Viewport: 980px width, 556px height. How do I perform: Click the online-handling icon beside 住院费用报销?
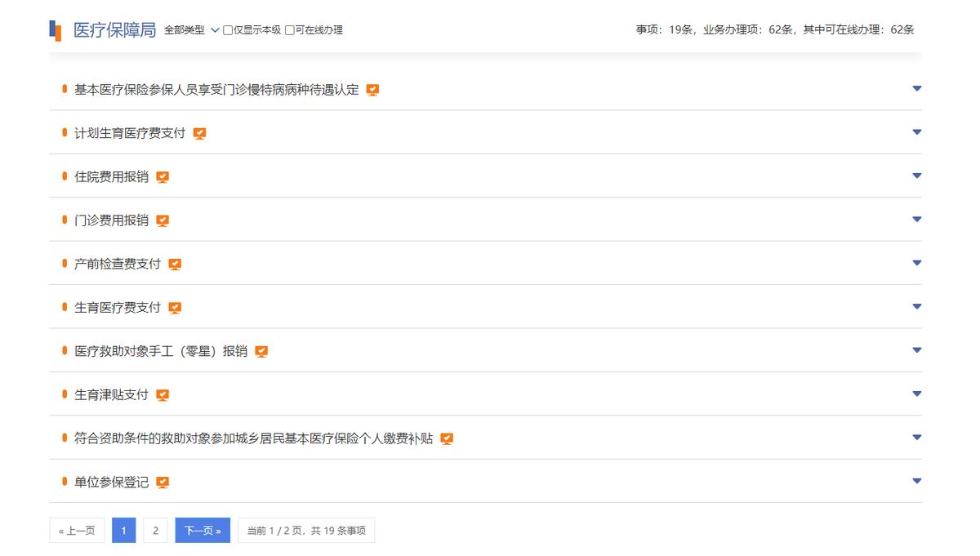coord(163,176)
